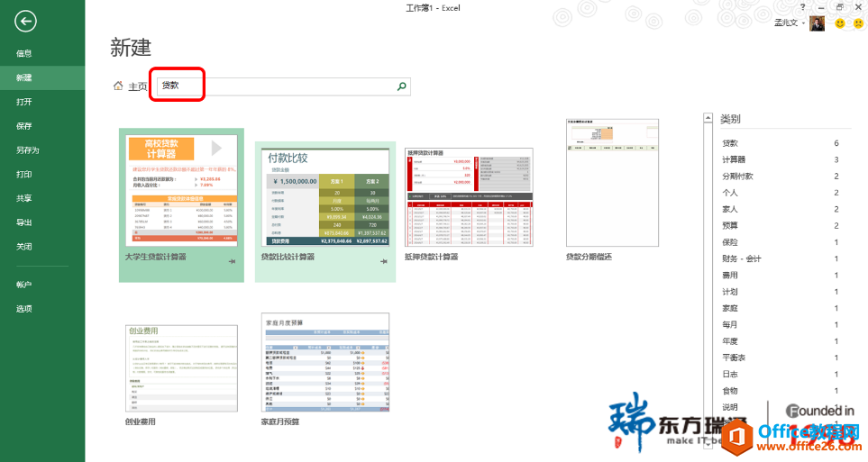Click the category list scroll up arrow
The image size is (868, 462).
click(708, 118)
